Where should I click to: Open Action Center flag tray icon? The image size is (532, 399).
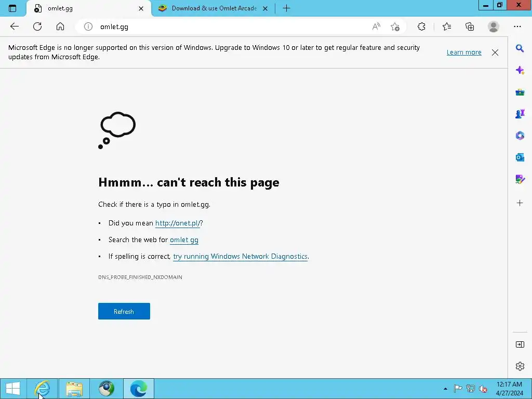[x=458, y=389]
